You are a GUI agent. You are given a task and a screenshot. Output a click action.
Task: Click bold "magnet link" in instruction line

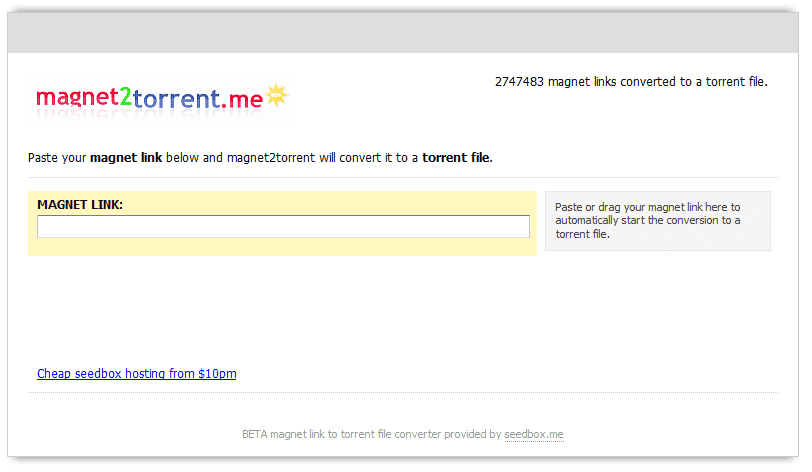click(x=126, y=158)
